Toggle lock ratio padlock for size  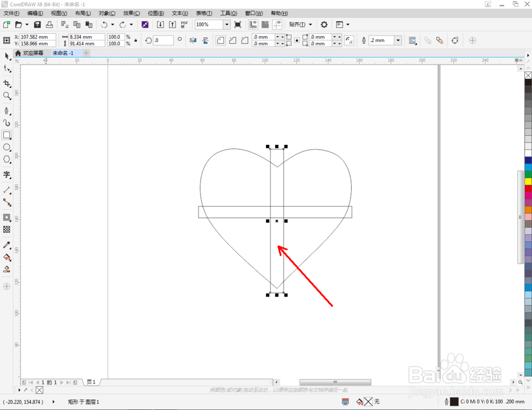click(136, 40)
